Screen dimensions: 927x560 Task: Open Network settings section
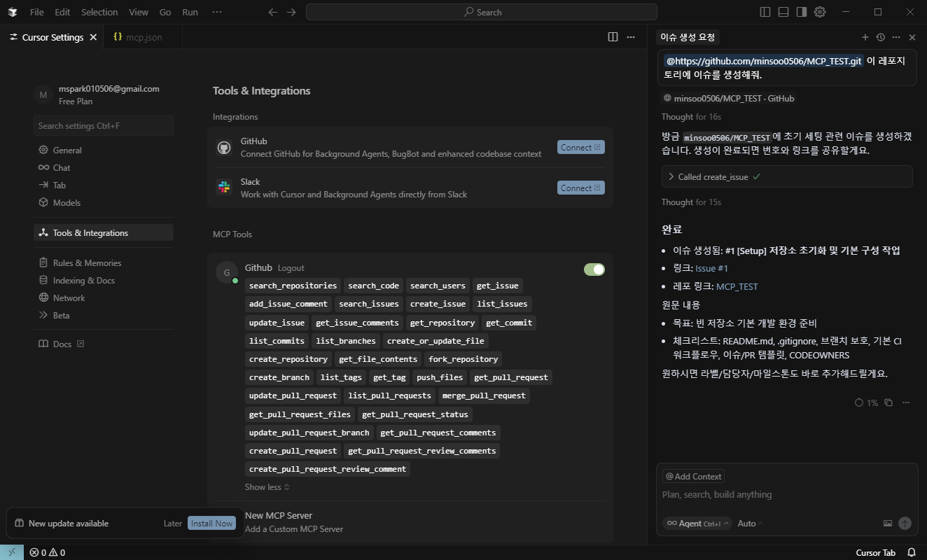[104, 297]
